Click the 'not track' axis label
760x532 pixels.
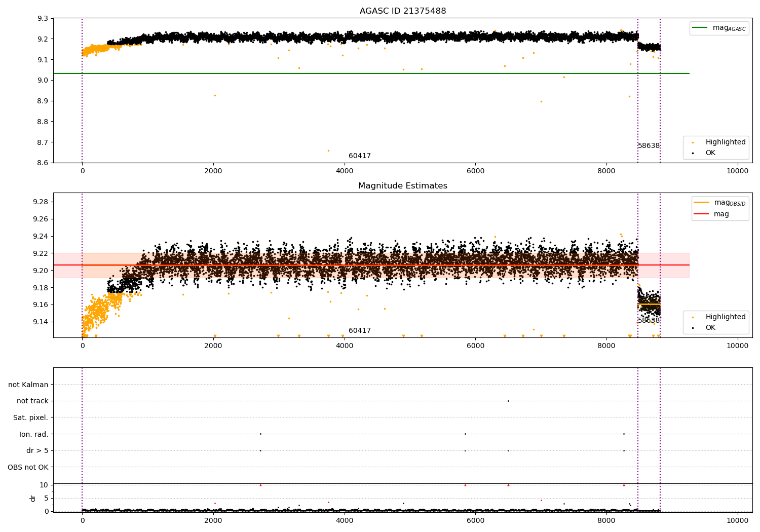32,401
